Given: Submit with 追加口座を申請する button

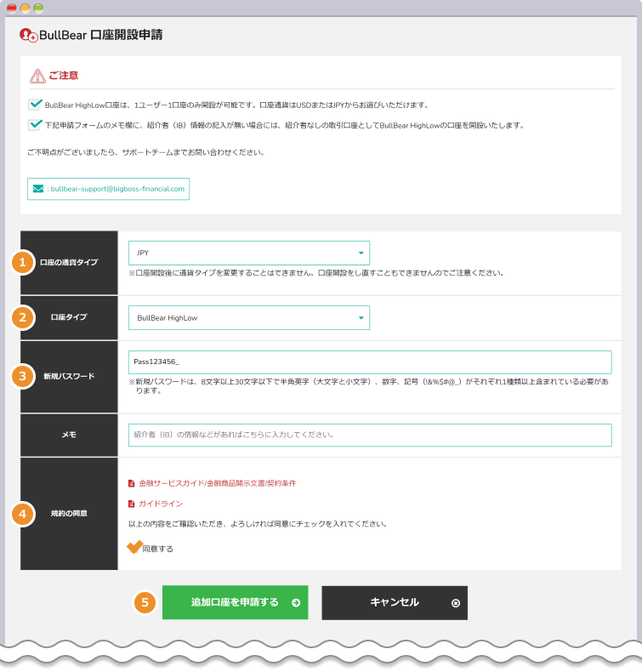Looking at the screenshot, I should [x=236, y=602].
